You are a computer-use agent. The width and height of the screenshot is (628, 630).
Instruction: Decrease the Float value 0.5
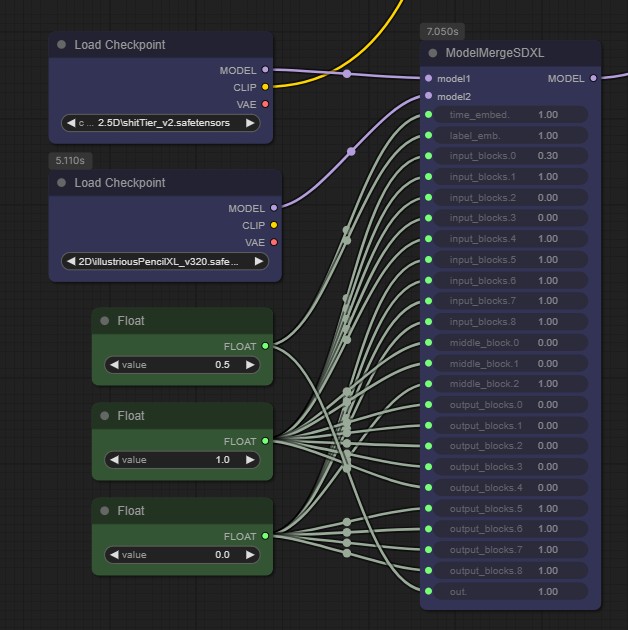pos(114,365)
